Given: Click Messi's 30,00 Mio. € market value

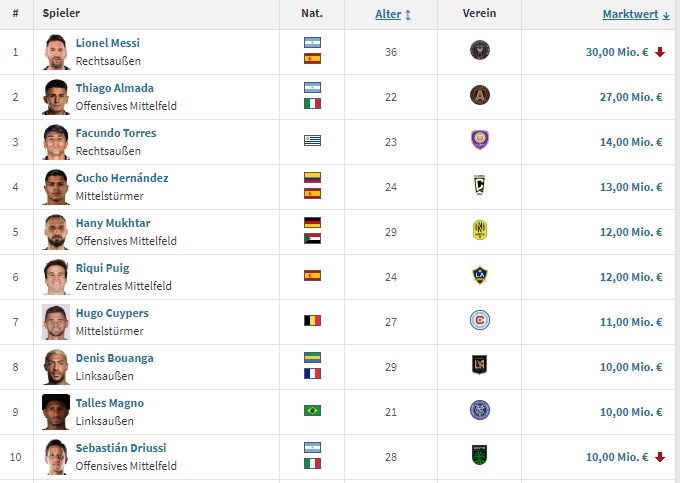Looking at the screenshot, I should (617, 52).
